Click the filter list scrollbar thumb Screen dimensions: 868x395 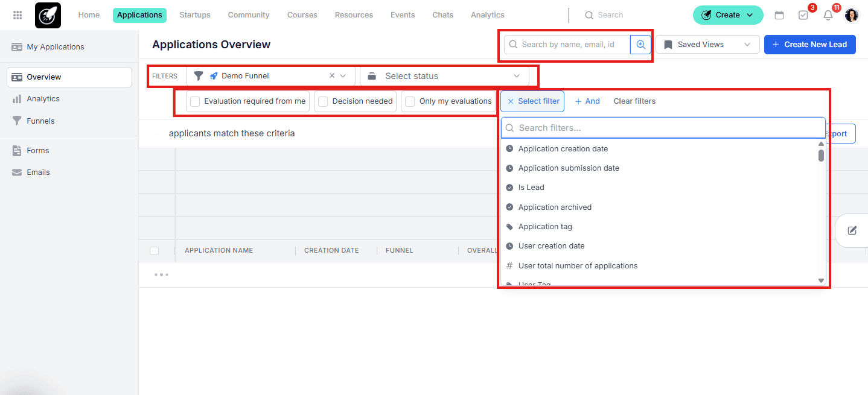point(821,156)
